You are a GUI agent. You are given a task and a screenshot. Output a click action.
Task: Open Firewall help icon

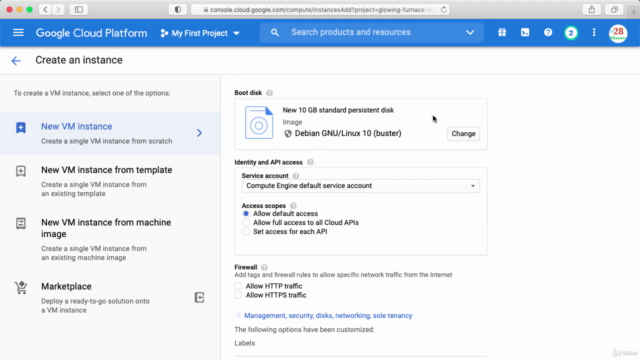[264, 267]
